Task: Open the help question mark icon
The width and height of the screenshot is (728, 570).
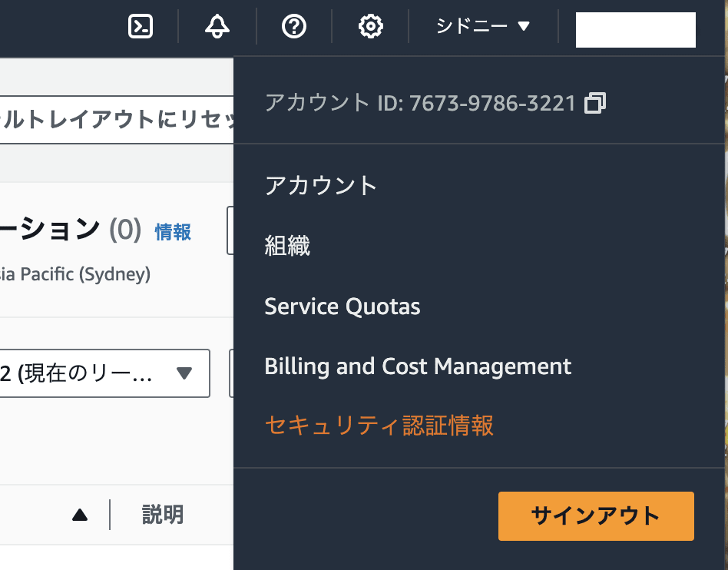Action: tap(293, 26)
